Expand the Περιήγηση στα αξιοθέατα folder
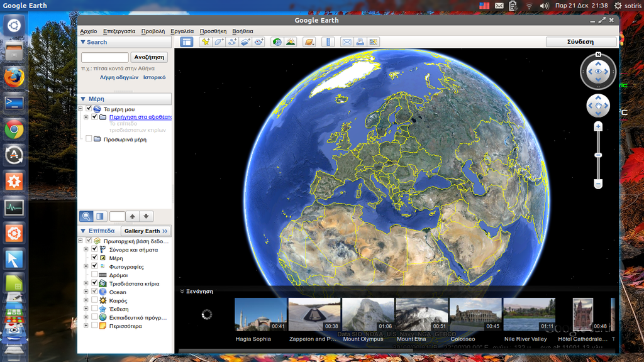 pyautogui.click(x=86, y=117)
